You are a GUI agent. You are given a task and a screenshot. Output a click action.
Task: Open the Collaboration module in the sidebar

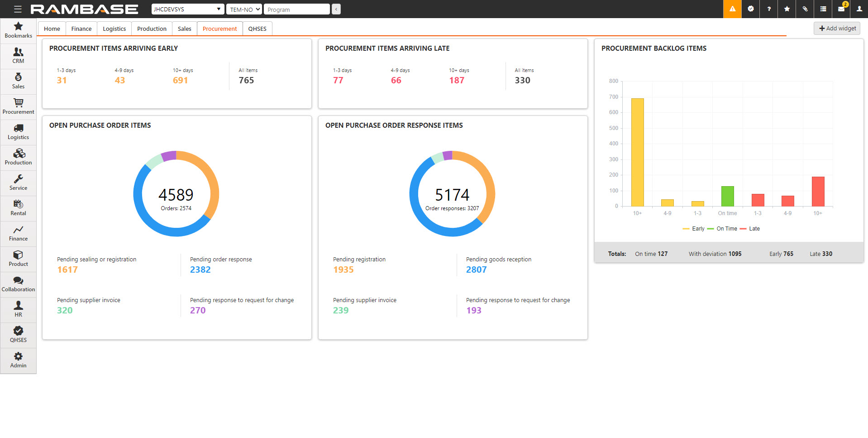coord(18,284)
